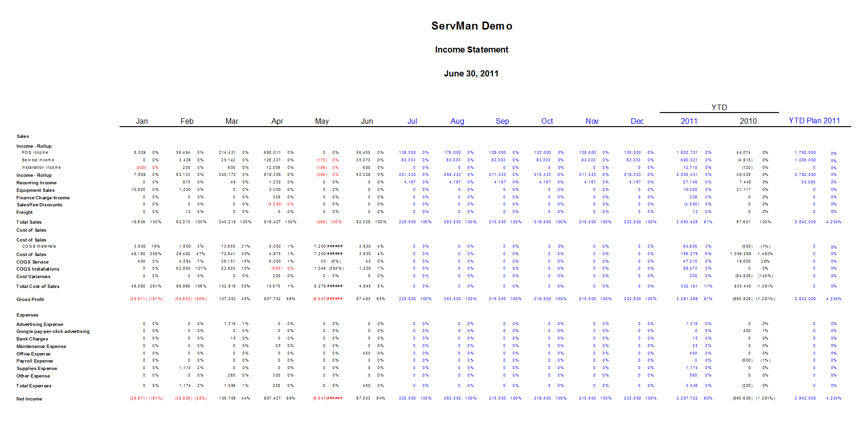Click the Feb Total Sales value 62,215
This screenshot has height=430, width=868.
pyautogui.click(x=183, y=222)
